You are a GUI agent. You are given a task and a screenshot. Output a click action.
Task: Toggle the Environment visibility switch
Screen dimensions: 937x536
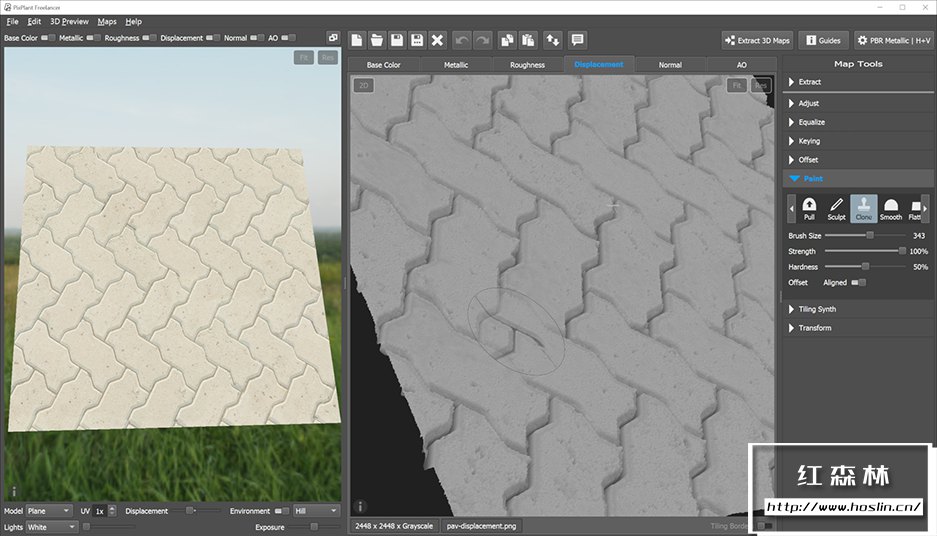tap(282, 511)
